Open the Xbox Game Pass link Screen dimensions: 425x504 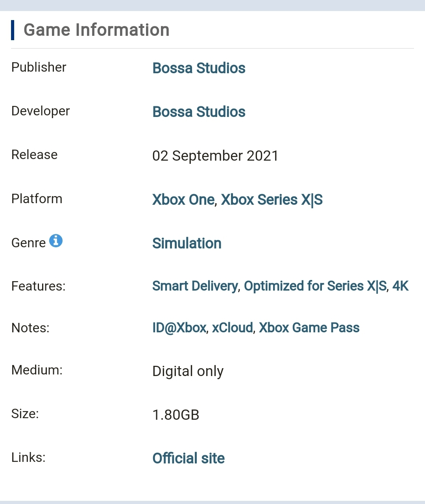coord(309,328)
